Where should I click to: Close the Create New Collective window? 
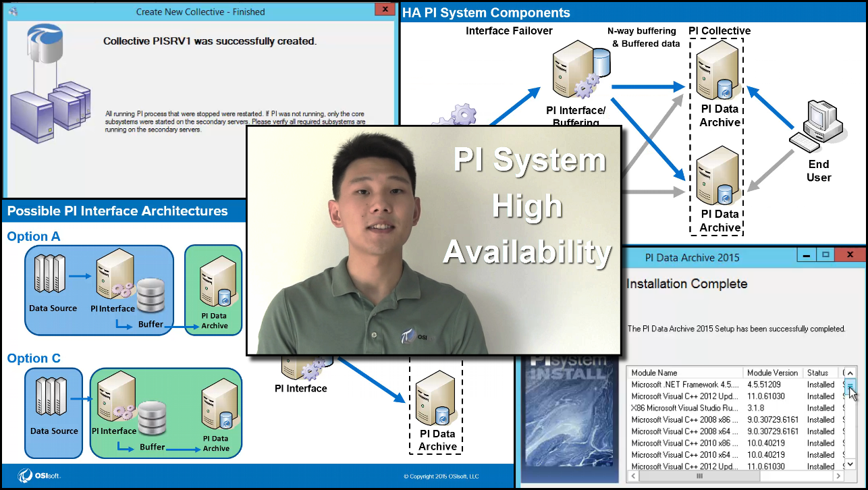[385, 9]
